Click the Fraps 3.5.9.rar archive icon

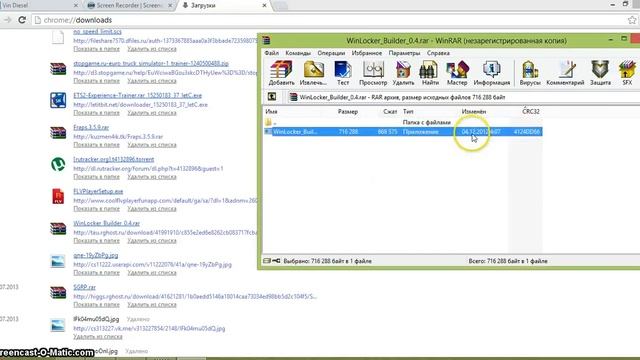(x=58, y=132)
